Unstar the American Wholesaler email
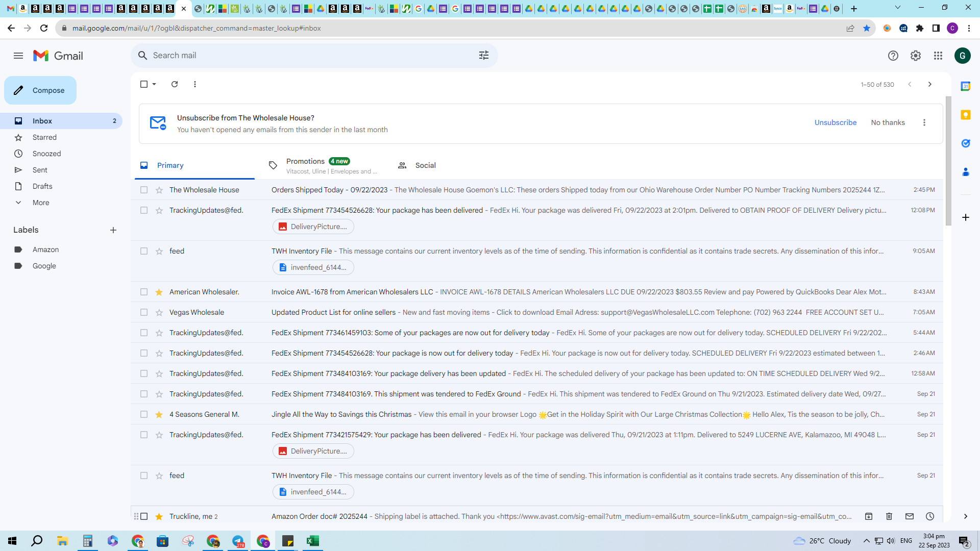Screen dimensions: 980x551 click(159, 292)
